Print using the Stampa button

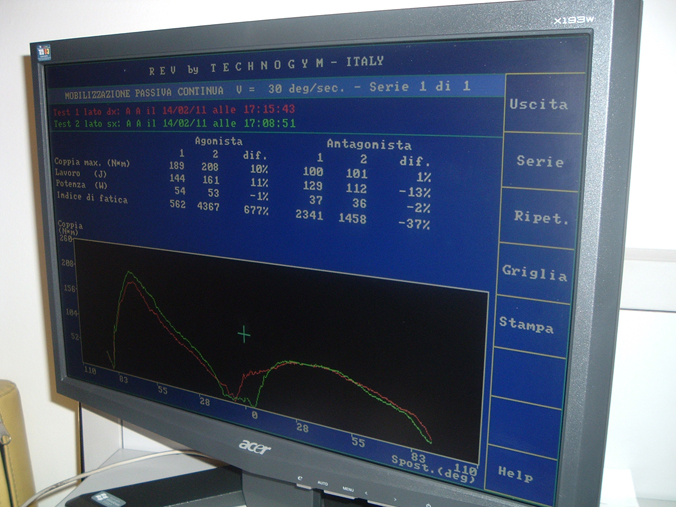click(530, 325)
